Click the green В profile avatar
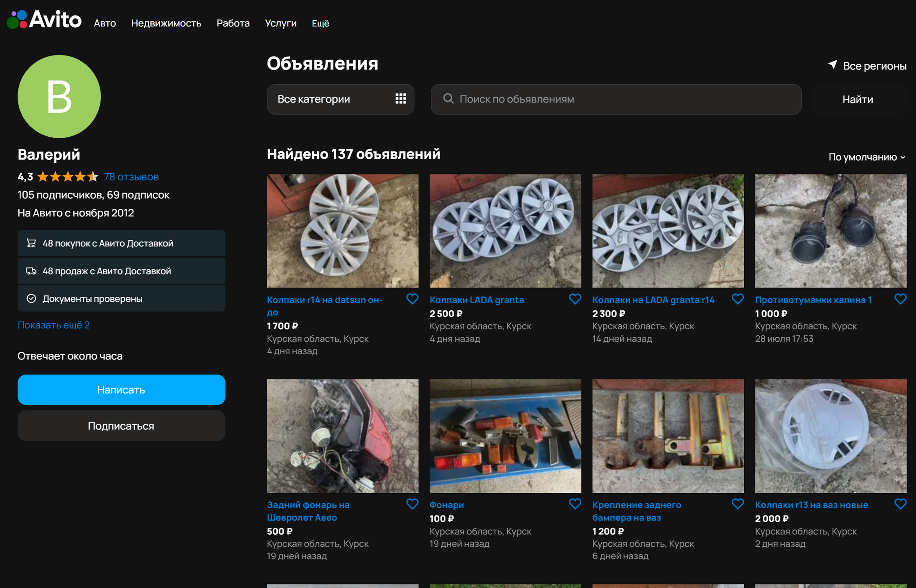The image size is (916, 588). (59, 97)
